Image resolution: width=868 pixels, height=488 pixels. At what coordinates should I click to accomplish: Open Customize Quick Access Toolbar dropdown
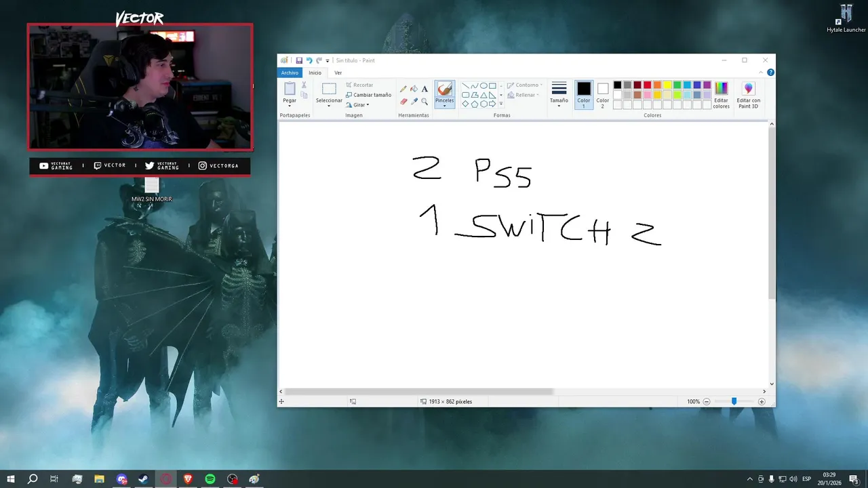tap(328, 61)
